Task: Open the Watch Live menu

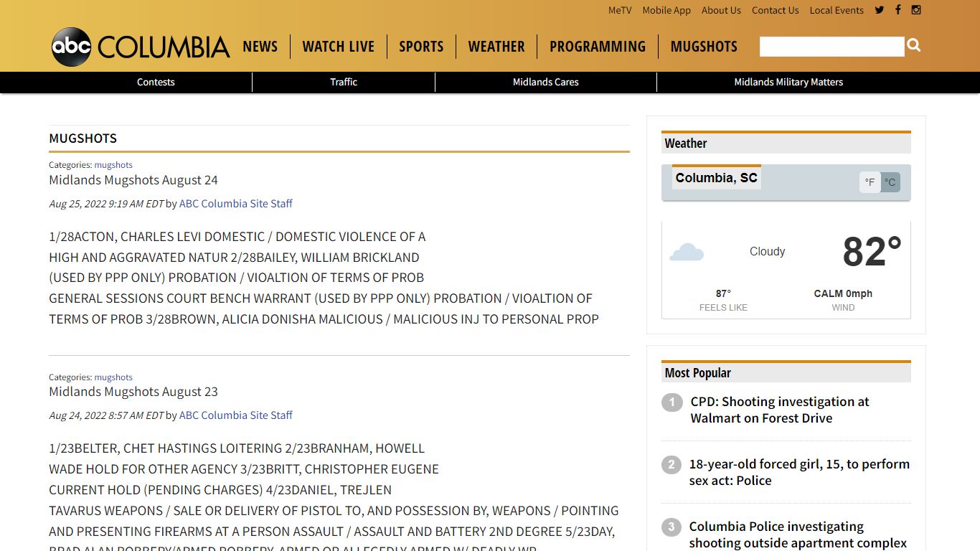Action: [339, 47]
